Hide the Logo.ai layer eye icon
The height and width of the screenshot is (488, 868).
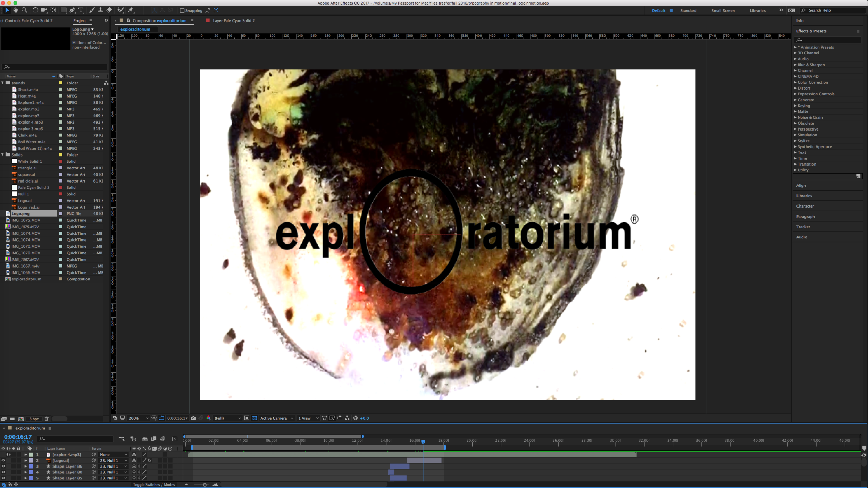pos(3,460)
